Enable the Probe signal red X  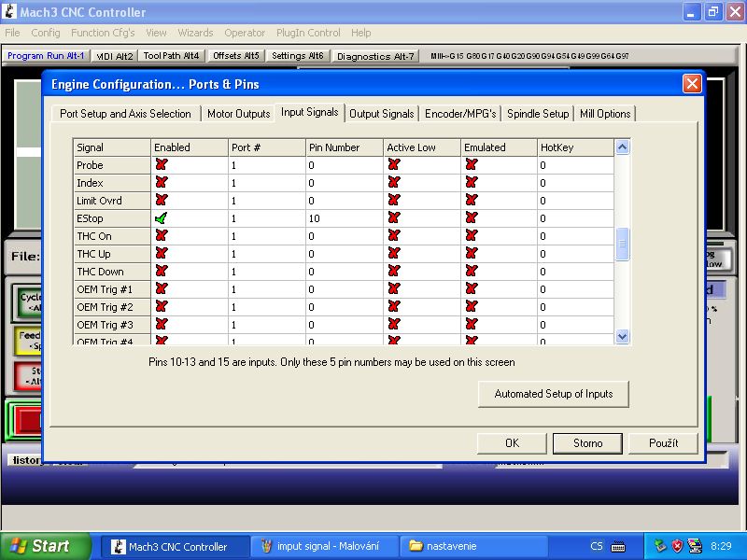point(162,165)
